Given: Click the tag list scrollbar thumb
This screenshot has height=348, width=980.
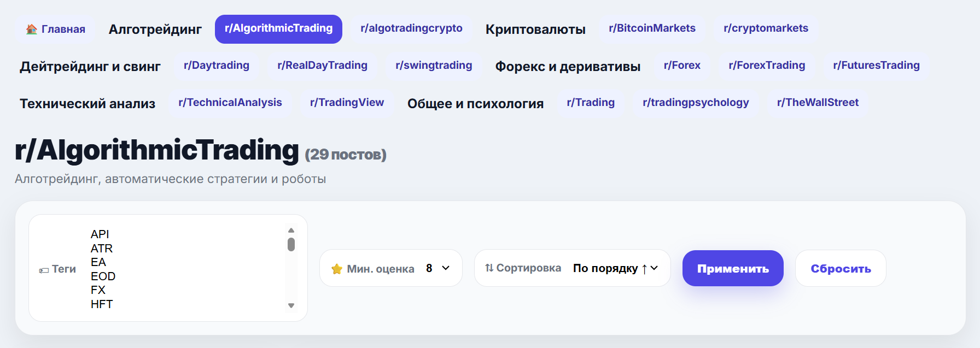Looking at the screenshot, I should [x=291, y=244].
